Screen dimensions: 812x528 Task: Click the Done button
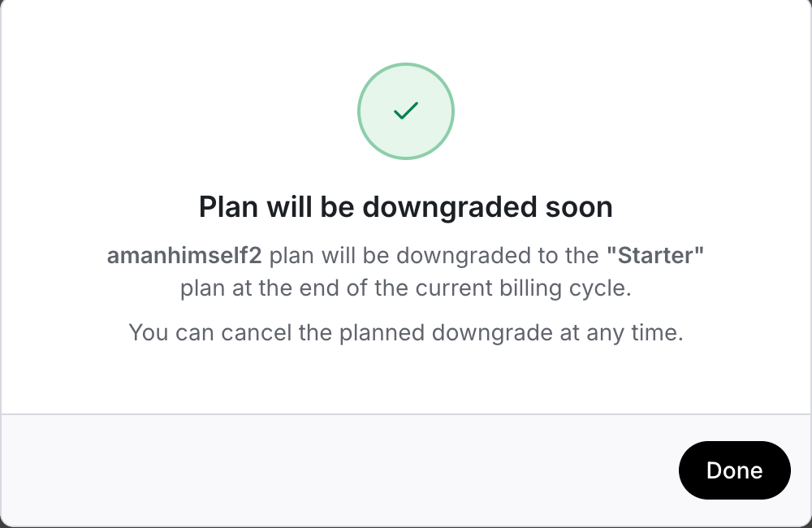coord(734,470)
